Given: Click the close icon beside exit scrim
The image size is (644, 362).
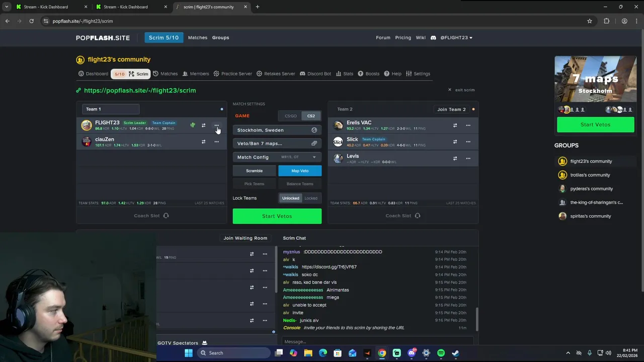Looking at the screenshot, I should click(x=450, y=90).
